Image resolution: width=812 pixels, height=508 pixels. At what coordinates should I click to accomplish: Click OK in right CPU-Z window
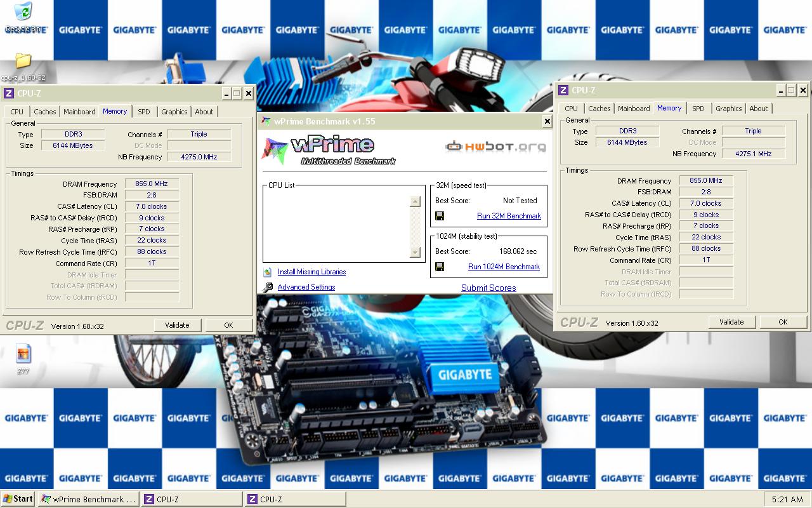pos(783,322)
